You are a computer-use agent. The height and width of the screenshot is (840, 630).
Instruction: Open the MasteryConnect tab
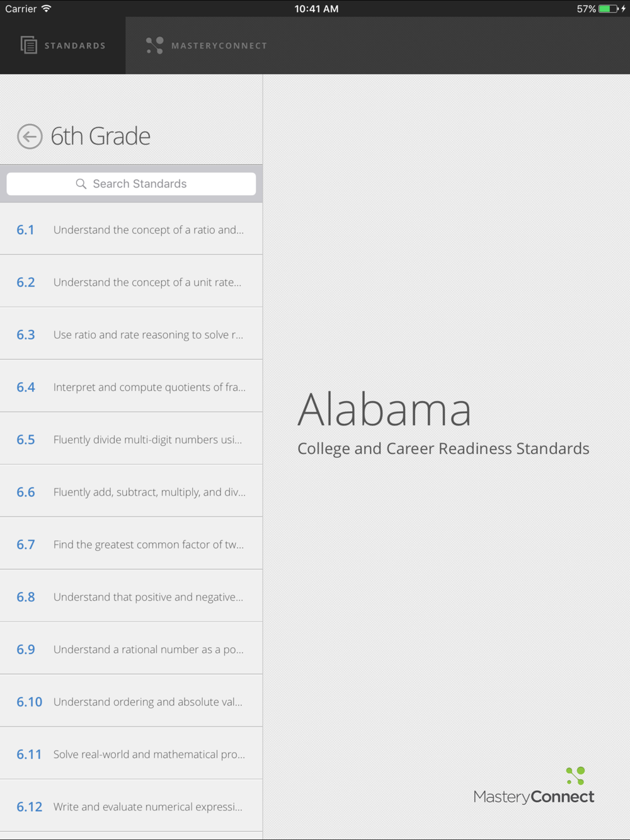pos(207,45)
